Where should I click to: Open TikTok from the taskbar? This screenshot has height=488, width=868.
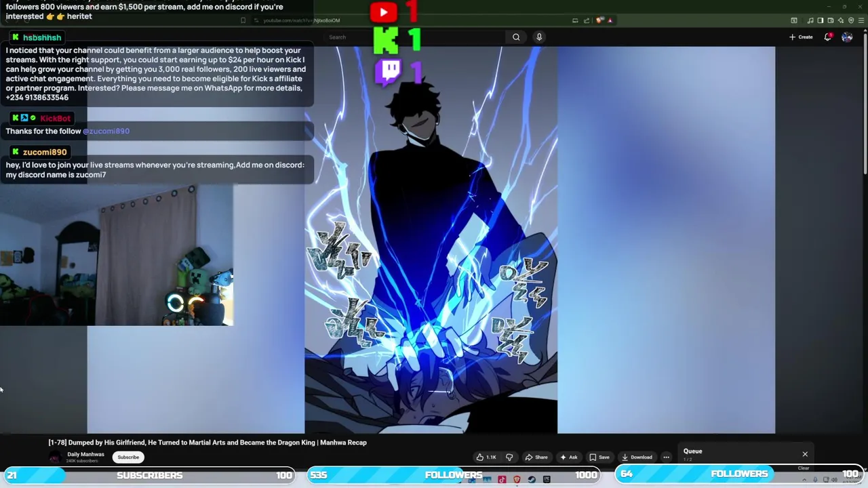coord(502,479)
